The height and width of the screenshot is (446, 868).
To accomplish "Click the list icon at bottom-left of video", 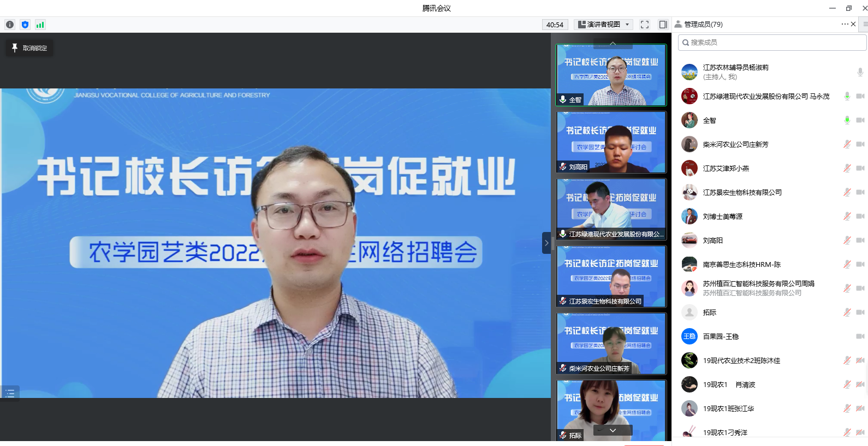I will [10, 393].
